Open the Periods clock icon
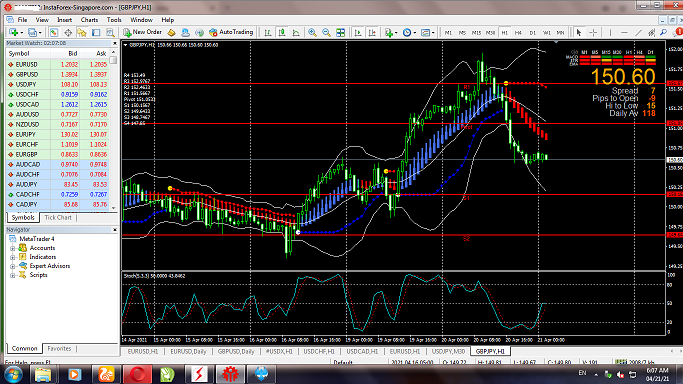This screenshot has height=384, width=683. click(407, 33)
